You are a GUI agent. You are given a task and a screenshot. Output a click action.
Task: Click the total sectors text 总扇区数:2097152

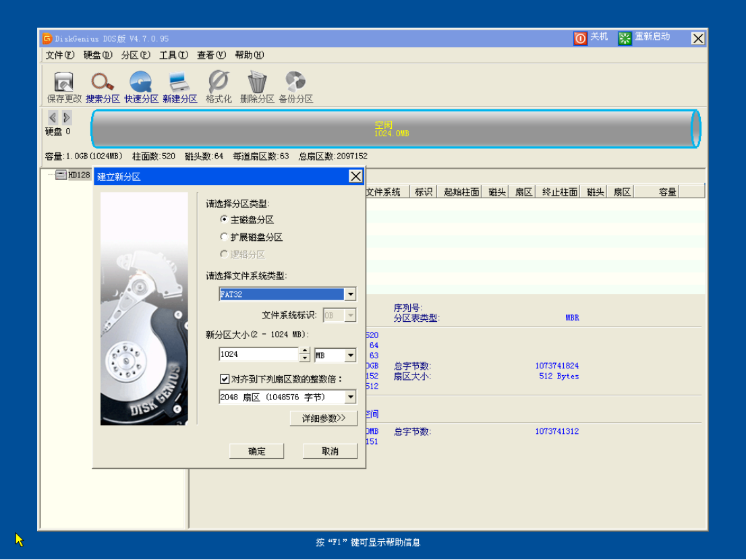(333, 156)
